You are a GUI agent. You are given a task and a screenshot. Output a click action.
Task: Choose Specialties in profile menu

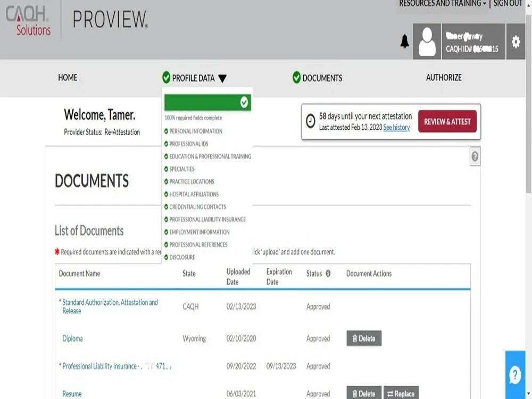pyautogui.click(x=182, y=169)
